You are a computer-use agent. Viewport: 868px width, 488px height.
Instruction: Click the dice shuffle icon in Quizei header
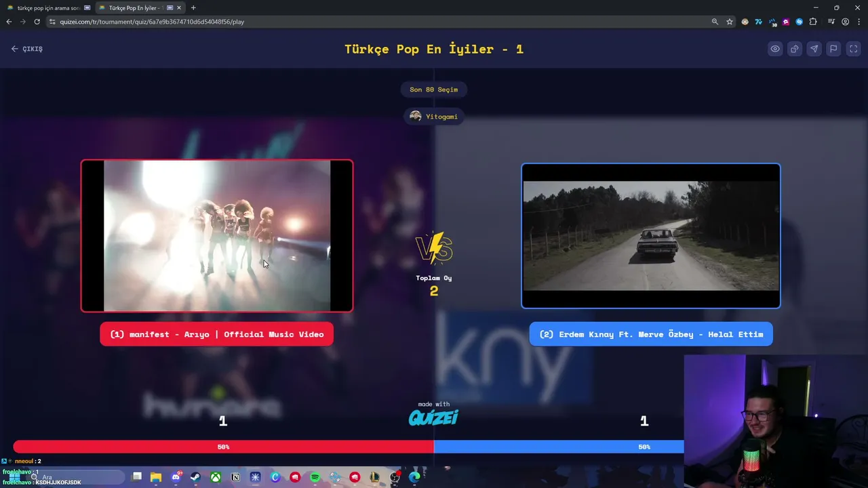(x=795, y=49)
